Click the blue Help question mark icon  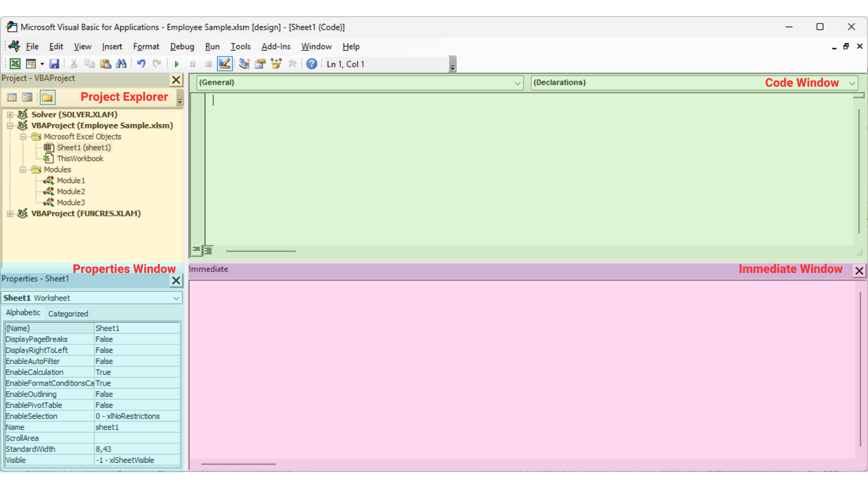tap(311, 64)
